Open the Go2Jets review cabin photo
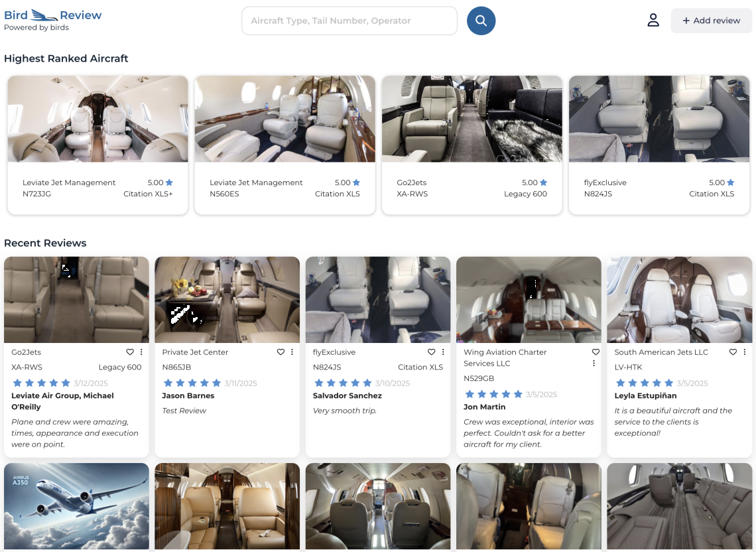This screenshot has height=552, width=756. coord(76,300)
